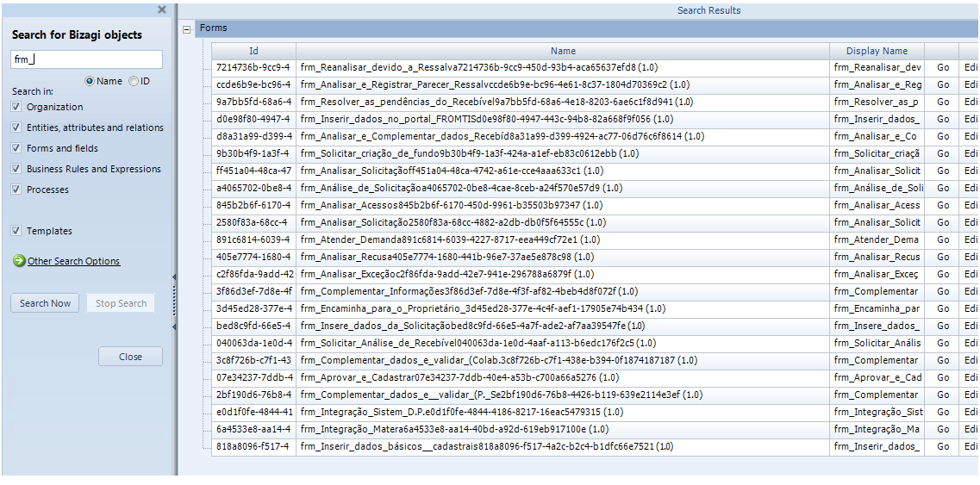
Task: Select the frm_Integração_Matera name cell
Action: tap(563, 429)
